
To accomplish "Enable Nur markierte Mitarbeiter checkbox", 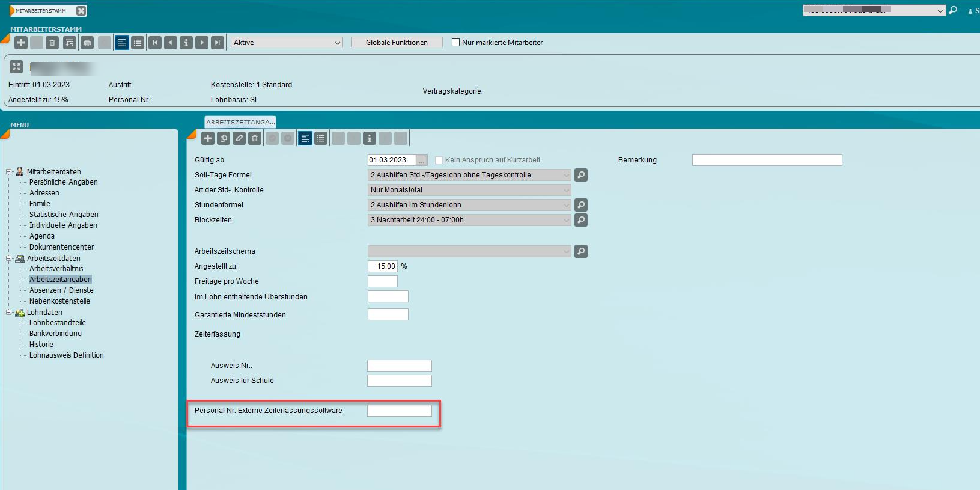I will [455, 43].
